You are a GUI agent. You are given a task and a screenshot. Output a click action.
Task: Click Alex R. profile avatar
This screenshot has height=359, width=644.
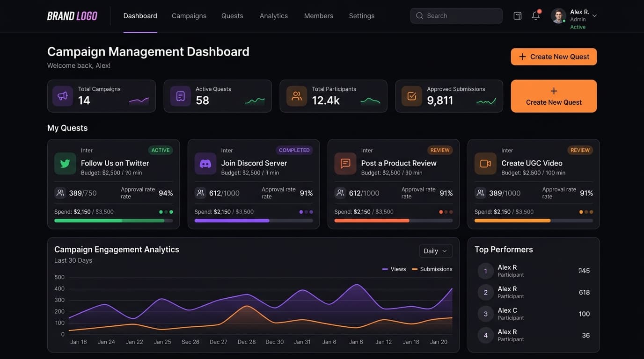(558, 15)
